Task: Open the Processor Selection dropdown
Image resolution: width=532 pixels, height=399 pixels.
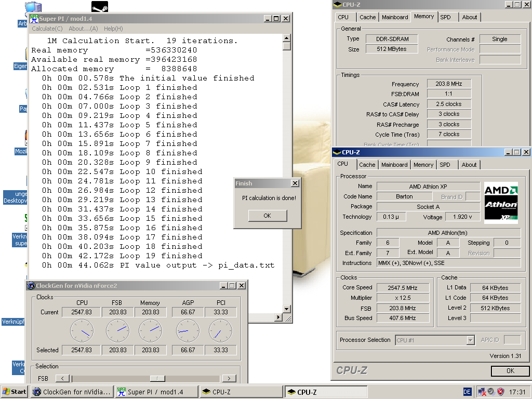Action: pos(470,340)
